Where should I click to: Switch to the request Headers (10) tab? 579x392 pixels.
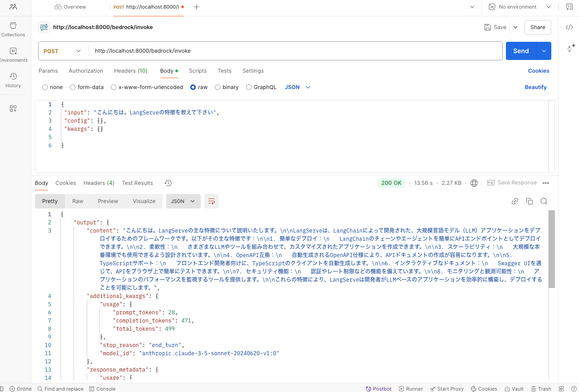tap(131, 71)
